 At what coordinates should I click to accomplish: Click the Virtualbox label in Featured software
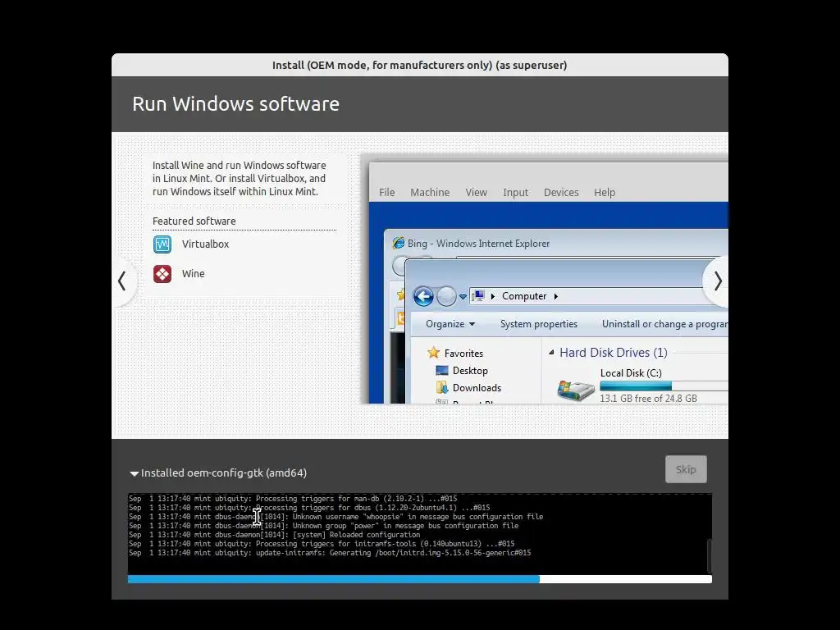(205, 244)
